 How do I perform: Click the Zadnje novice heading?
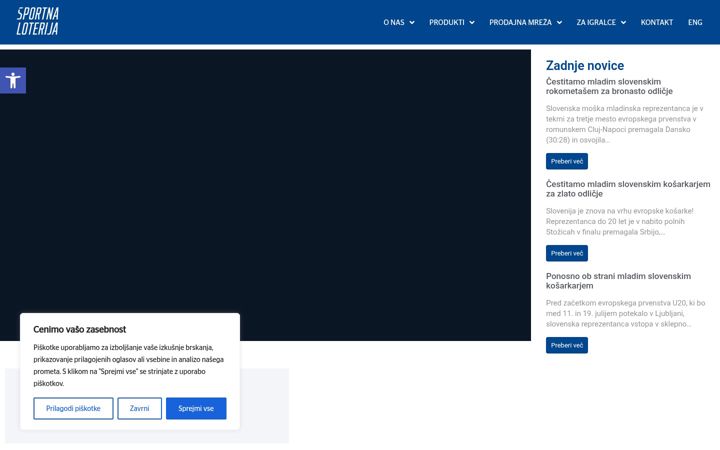coord(585,66)
